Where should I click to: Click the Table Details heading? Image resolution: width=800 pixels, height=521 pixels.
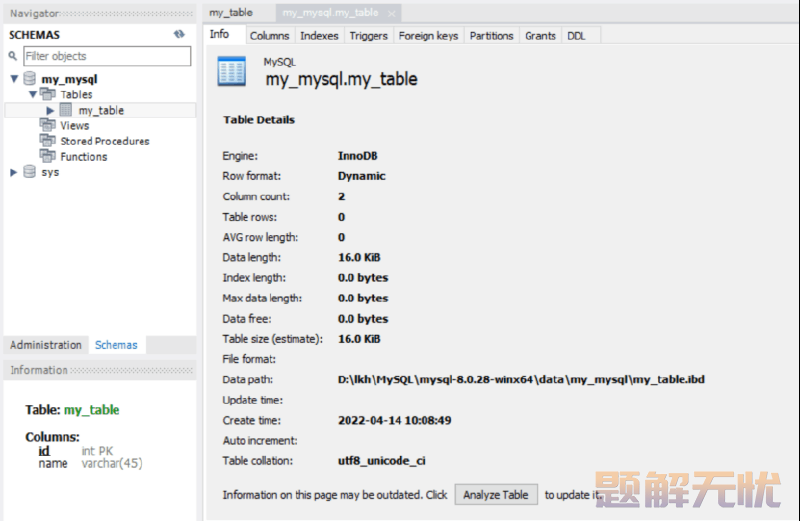tap(259, 120)
